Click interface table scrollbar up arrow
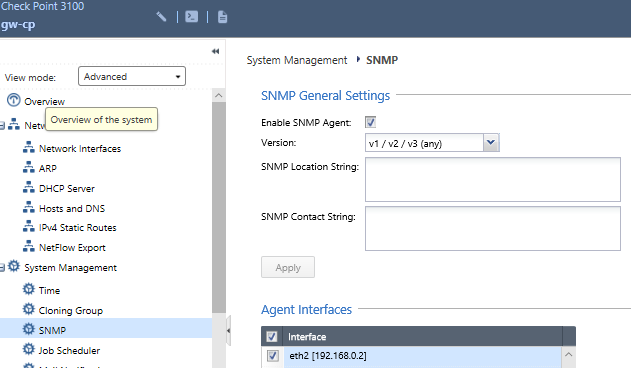631x368 pixels. [568, 355]
